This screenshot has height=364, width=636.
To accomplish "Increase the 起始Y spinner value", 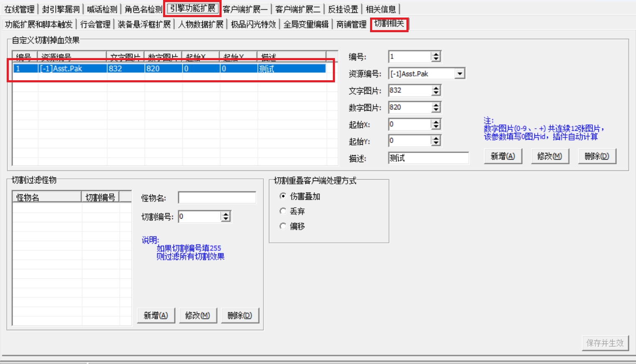I will click(x=436, y=138).
